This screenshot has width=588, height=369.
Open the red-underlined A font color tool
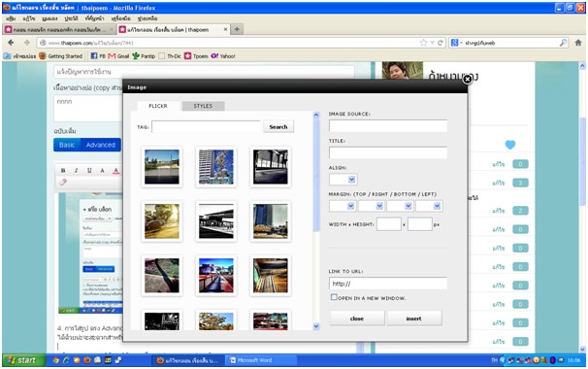(115, 171)
